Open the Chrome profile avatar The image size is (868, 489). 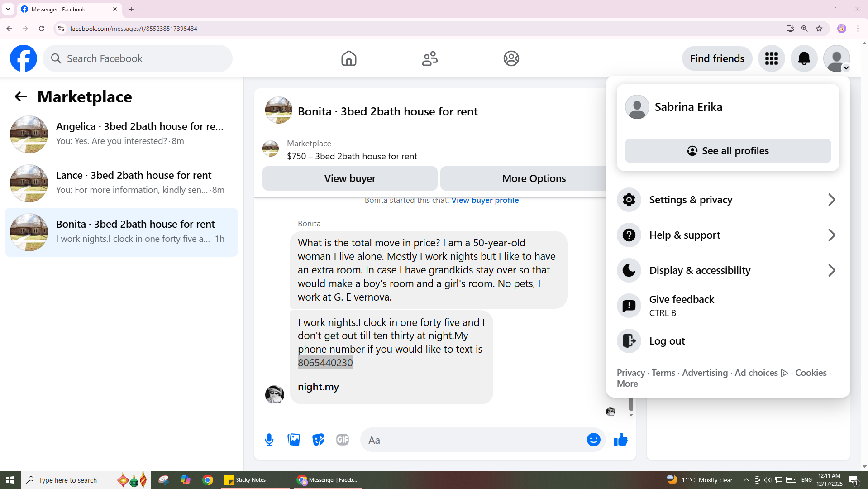[x=842, y=29]
